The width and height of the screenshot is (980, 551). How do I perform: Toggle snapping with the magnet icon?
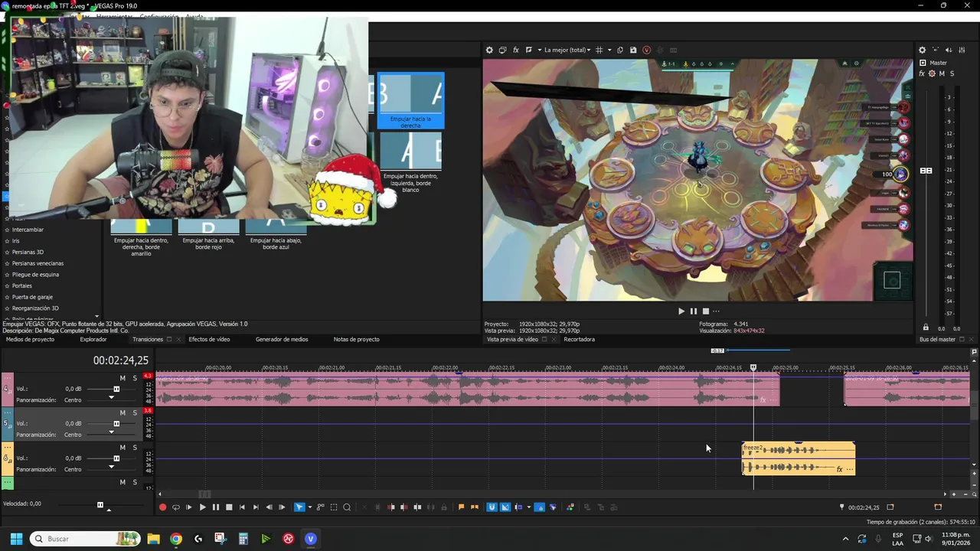492,507
